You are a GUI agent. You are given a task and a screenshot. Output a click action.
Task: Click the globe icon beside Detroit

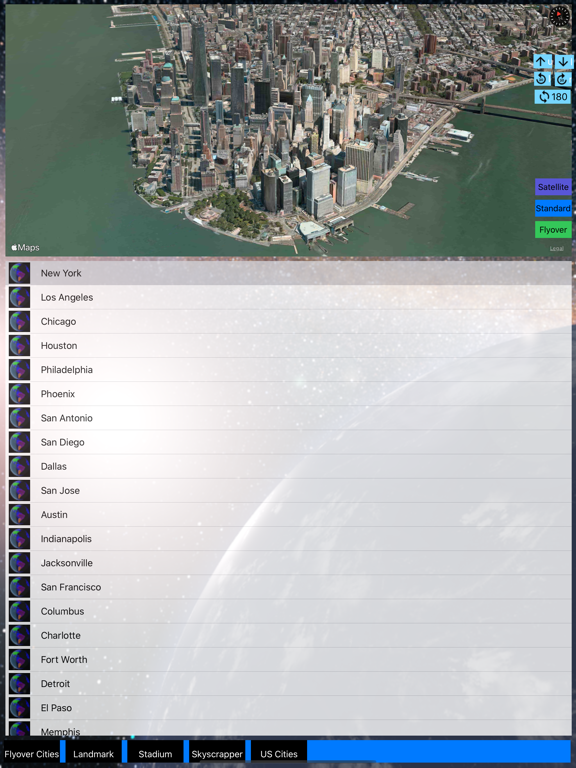[20, 684]
